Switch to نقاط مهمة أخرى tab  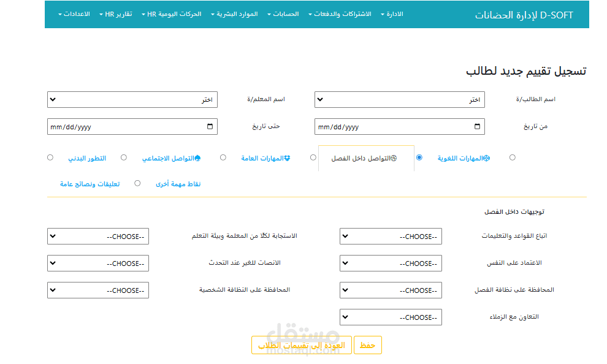click(x=178, y=184)
